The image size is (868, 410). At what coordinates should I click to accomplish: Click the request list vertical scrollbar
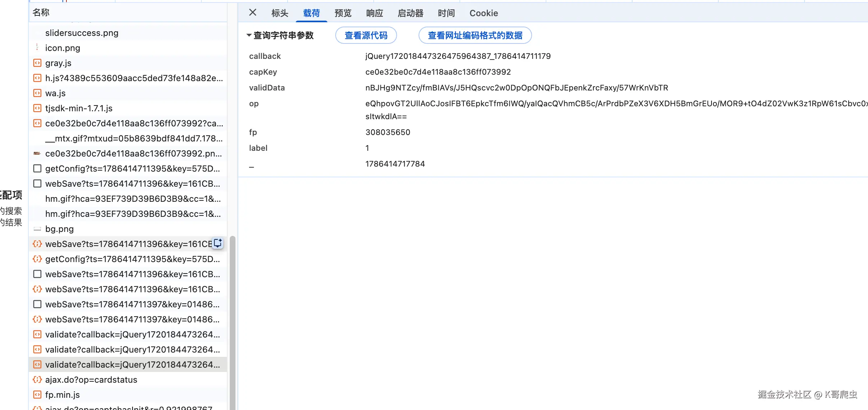(x=233, y=322)
